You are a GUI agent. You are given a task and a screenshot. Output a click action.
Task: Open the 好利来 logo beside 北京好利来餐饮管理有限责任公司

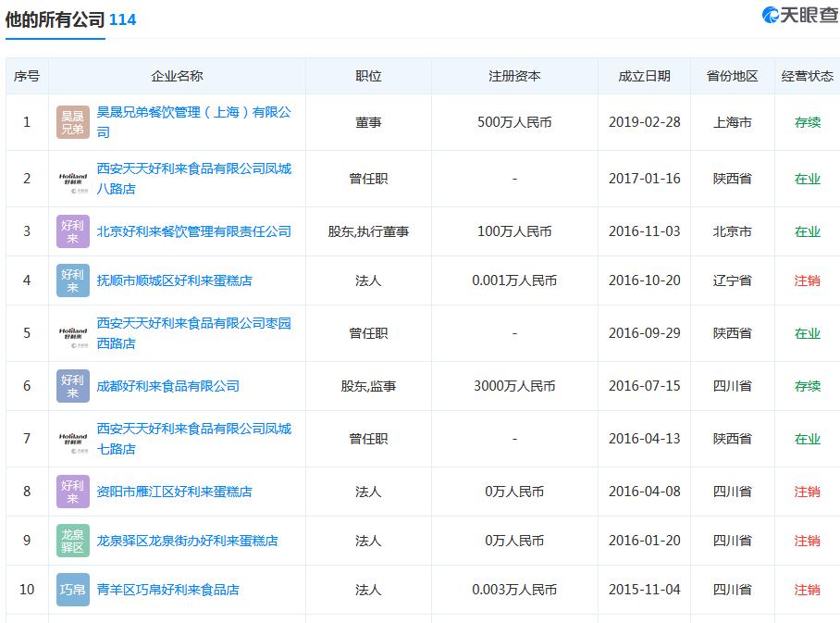[x=73, y=231]
